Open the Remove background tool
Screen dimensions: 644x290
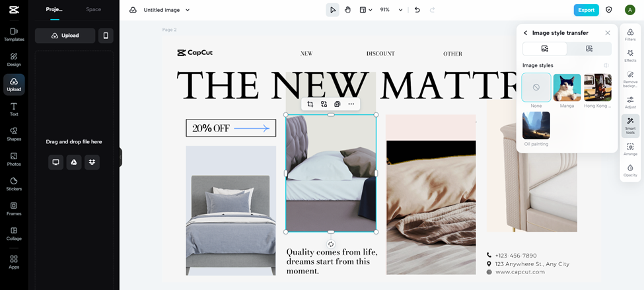[x=630, y=80]
